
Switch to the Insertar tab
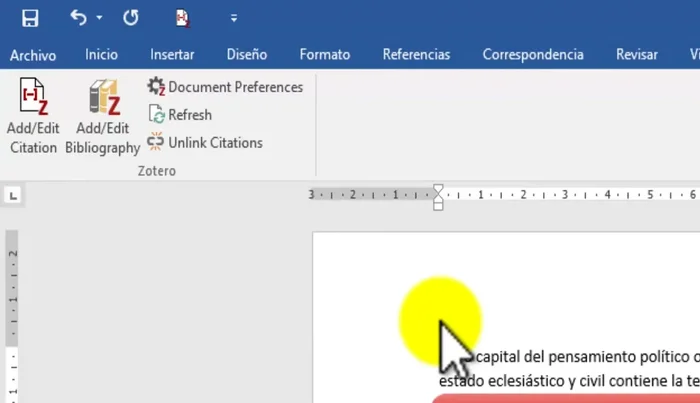pos(172,54)
